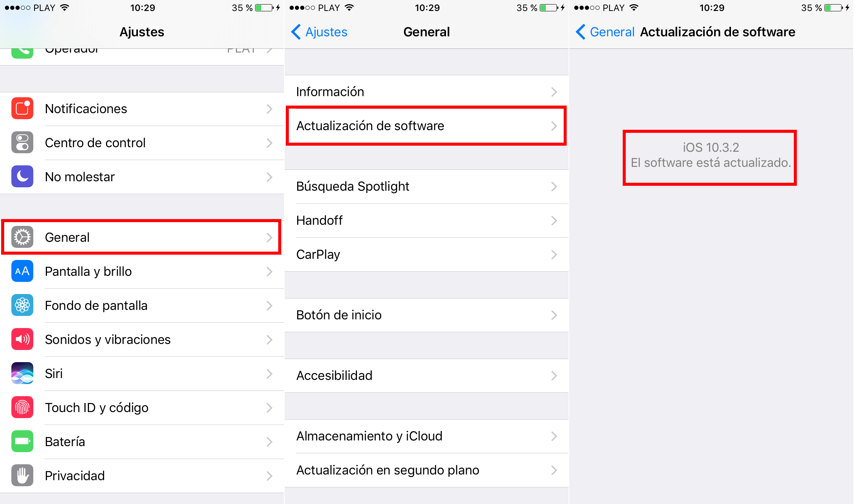
Task: Return to General via back button
Action: [x=605, y=32]
